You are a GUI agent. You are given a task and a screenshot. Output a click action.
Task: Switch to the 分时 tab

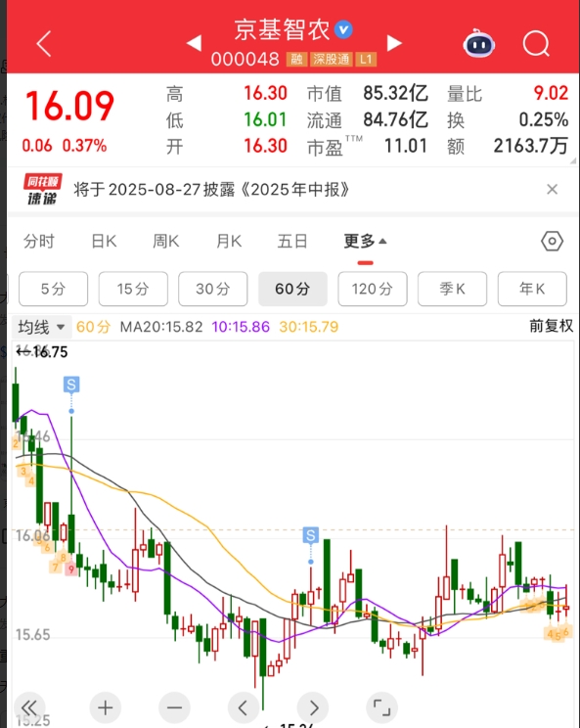(39, 242)
